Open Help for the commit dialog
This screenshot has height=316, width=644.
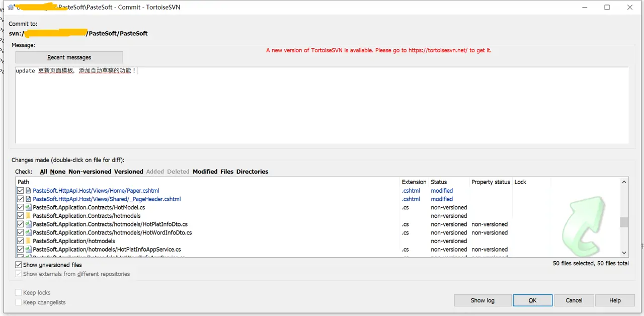point(615,300)
